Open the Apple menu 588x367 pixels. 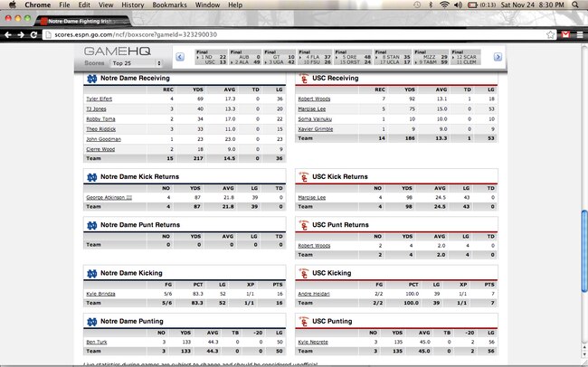pyautogui.click(x=13, y=5)
